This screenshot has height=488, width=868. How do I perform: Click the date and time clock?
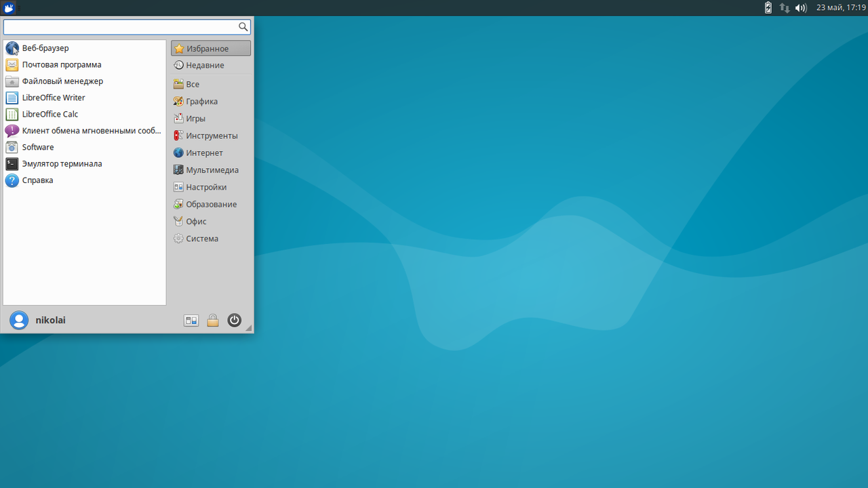click(x=841, y=8)
